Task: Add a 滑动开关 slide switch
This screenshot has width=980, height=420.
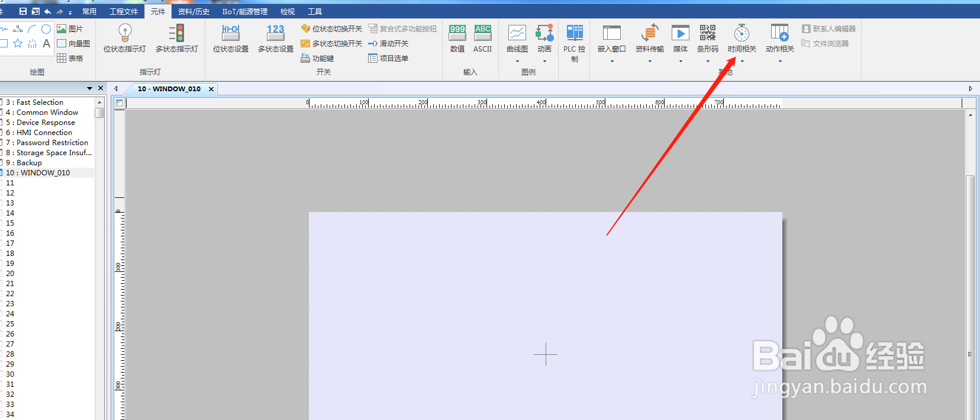Action: click(388, 43)
